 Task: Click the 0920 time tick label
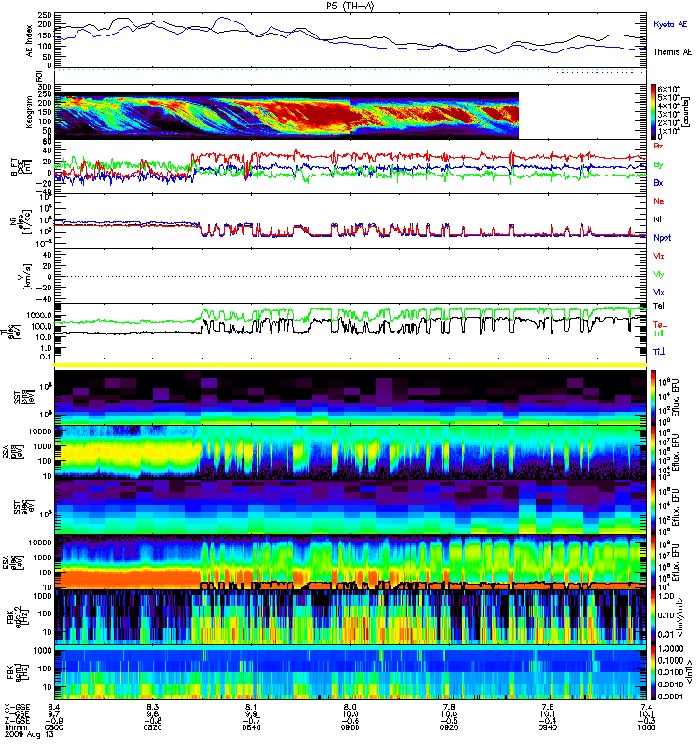449,727
